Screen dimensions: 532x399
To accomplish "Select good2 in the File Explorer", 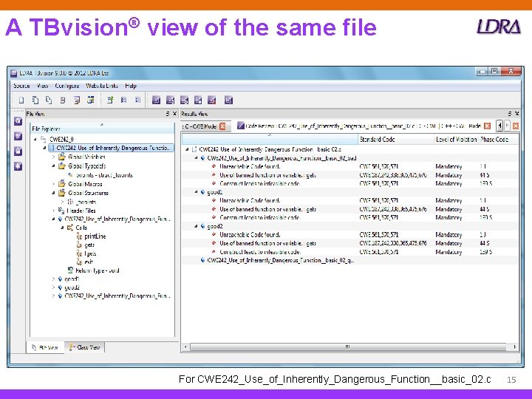I will click(x=72, y=287).
